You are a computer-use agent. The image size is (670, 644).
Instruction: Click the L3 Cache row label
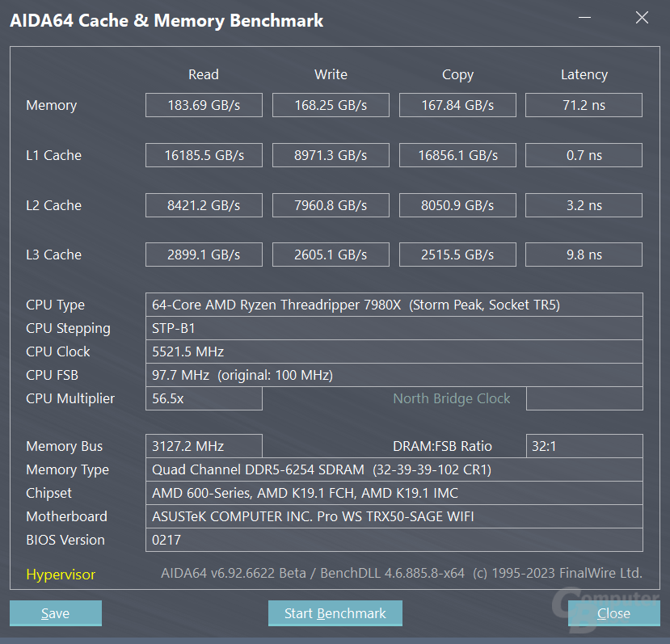coord(54,255)
